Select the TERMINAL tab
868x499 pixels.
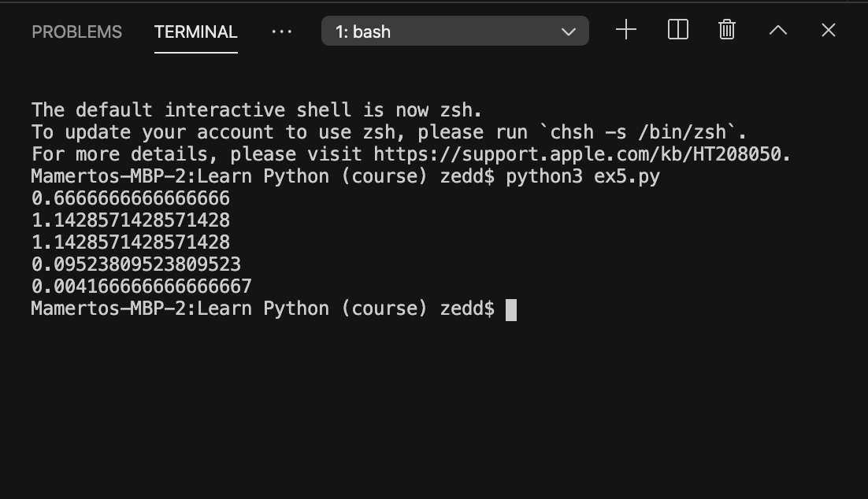tap(195, 32)
